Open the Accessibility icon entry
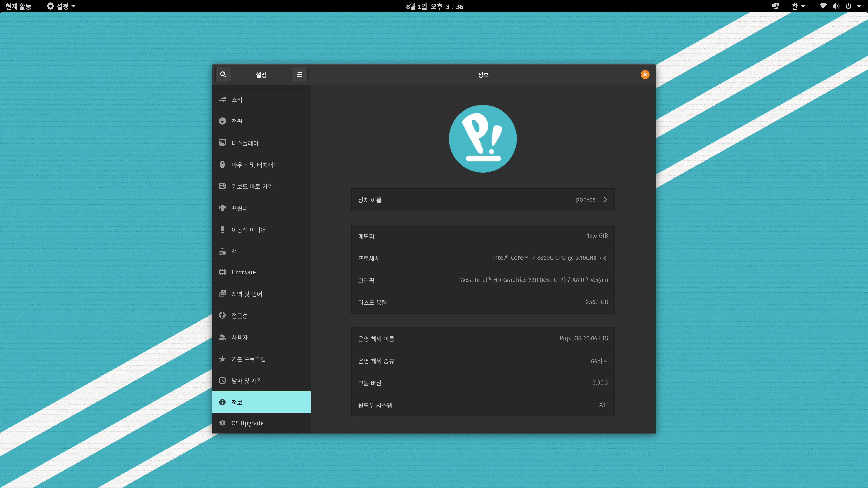 coord(222,315)
